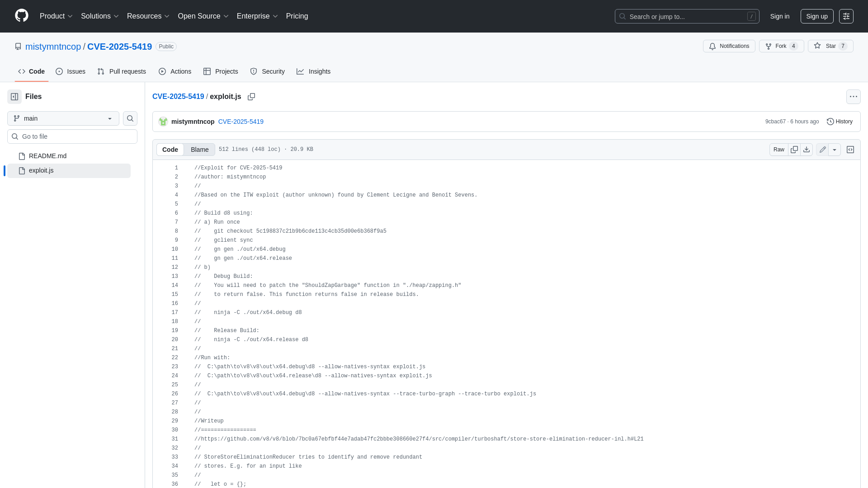Image resolution: width=868 pixels, height=488 pixels.
Task: Click the mistymntncop avatar image
Action: tap(163, 122)
